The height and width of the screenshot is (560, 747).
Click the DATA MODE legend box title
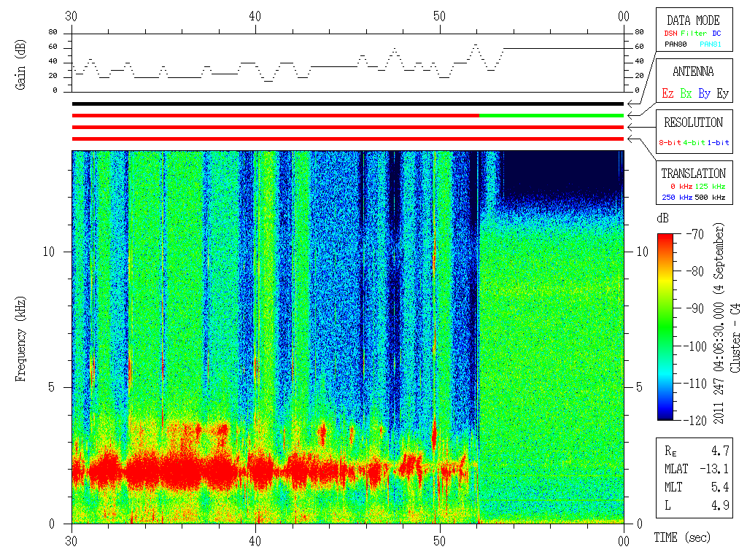tap(693, 20)
